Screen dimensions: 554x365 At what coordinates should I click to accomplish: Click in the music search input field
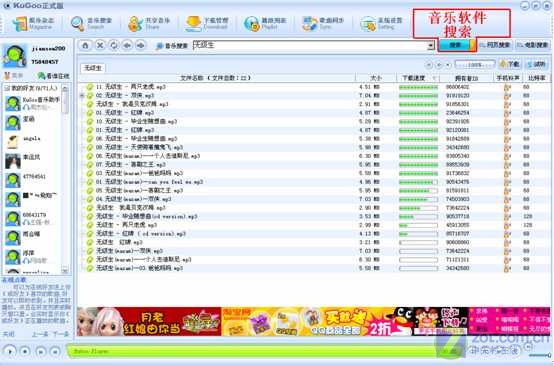pyautogui.click(x=310, y=46)
